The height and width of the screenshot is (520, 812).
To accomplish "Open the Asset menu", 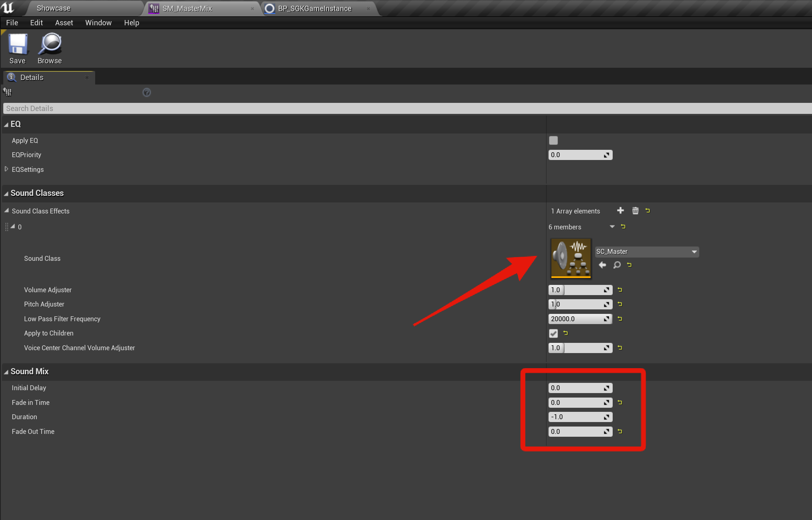I will pos(64,23).
